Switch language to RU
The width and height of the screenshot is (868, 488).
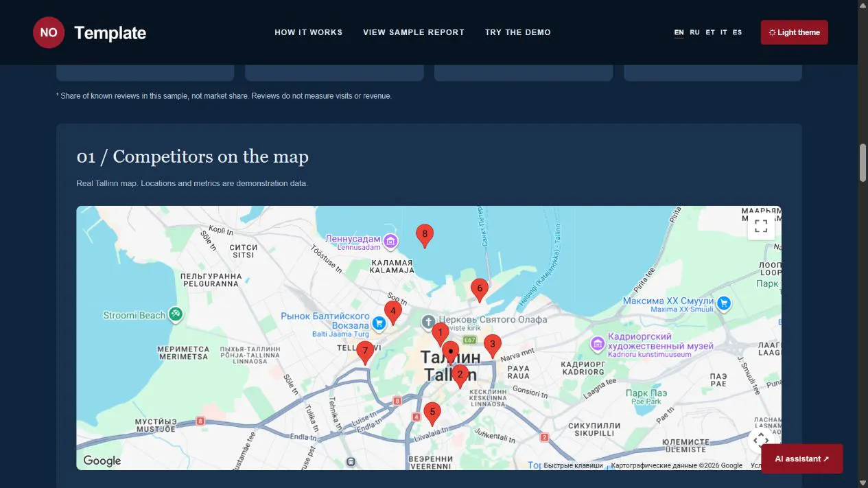pyautogui.click(x=695, y=32)
